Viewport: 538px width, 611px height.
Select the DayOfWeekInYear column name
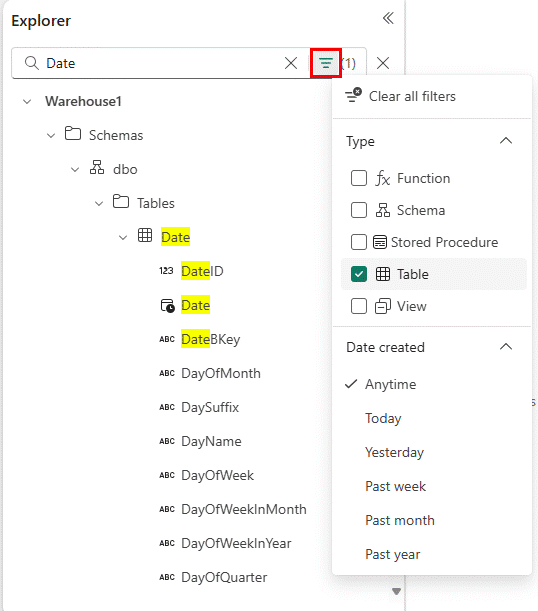click(236, 543)
